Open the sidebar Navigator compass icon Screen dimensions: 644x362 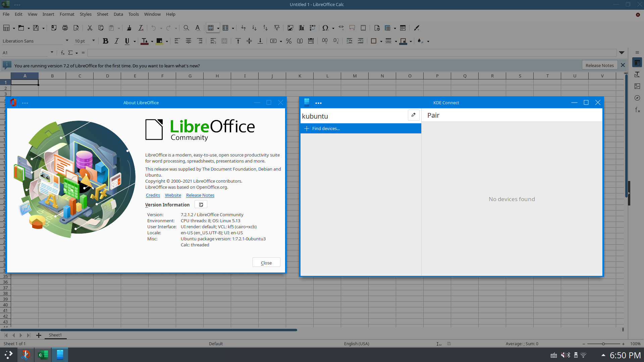coord(637,98)
